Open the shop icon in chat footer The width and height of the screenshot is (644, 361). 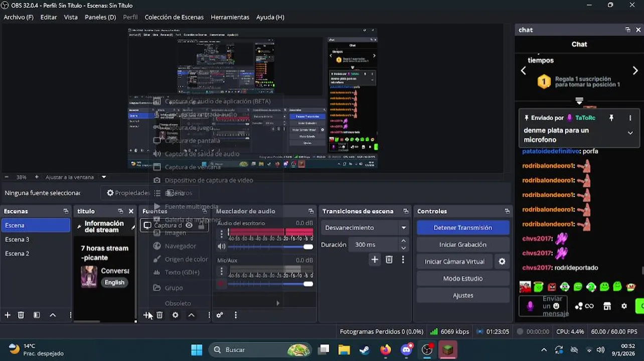(607, 306)
